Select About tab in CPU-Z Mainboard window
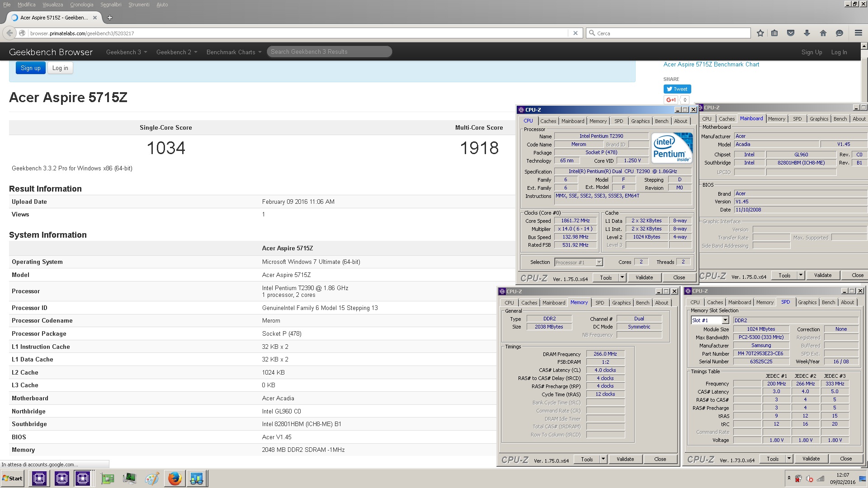 point(859,119)
